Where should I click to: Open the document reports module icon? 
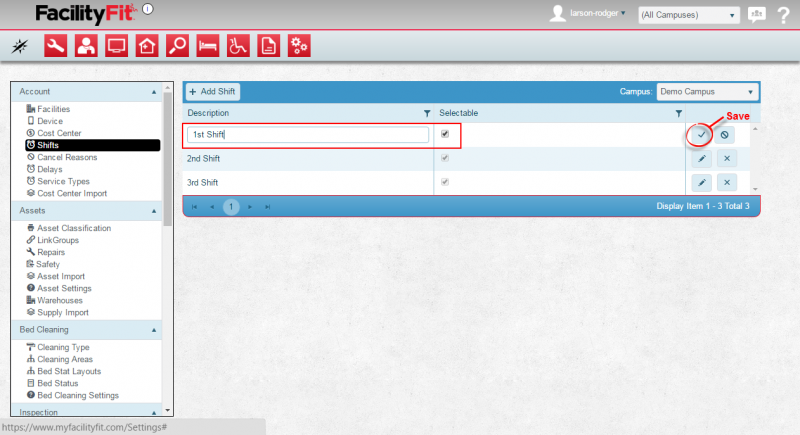pyautogui.click(x=269, y=46)
